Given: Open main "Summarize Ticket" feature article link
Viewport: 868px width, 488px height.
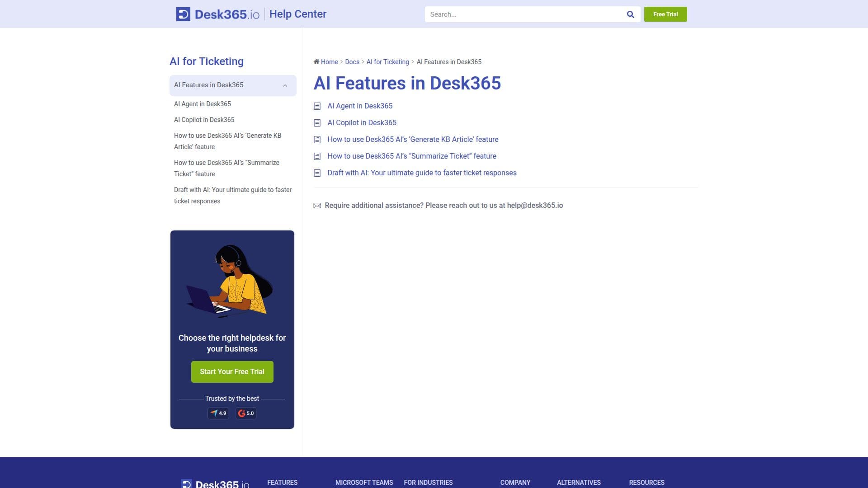Looking at the screenshot, I should [412, 156].
